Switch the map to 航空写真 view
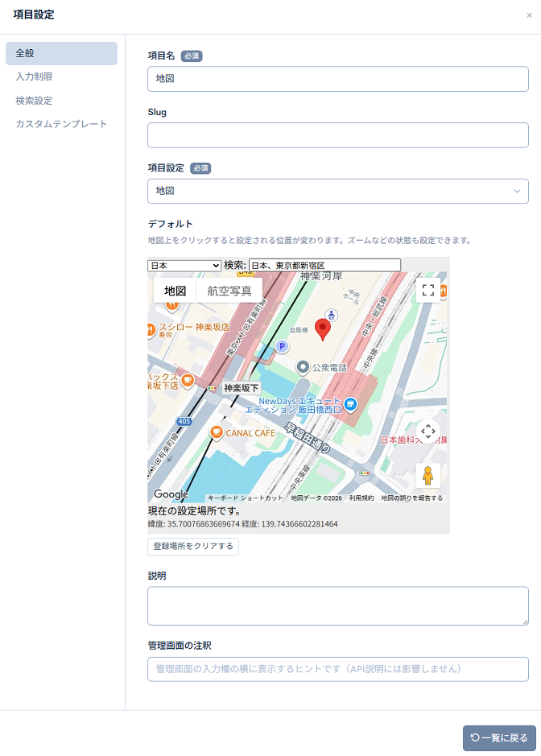541x756 pixels. click(229, 291)
